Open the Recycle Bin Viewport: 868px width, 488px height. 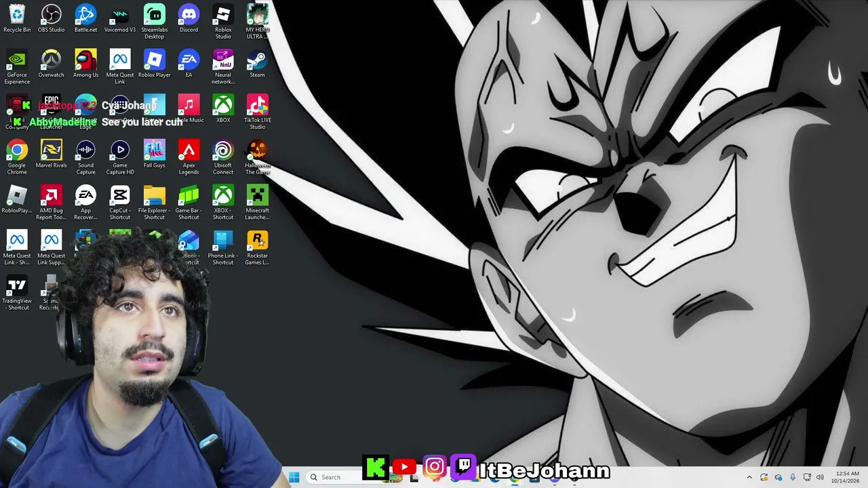[x=17, y=18]
